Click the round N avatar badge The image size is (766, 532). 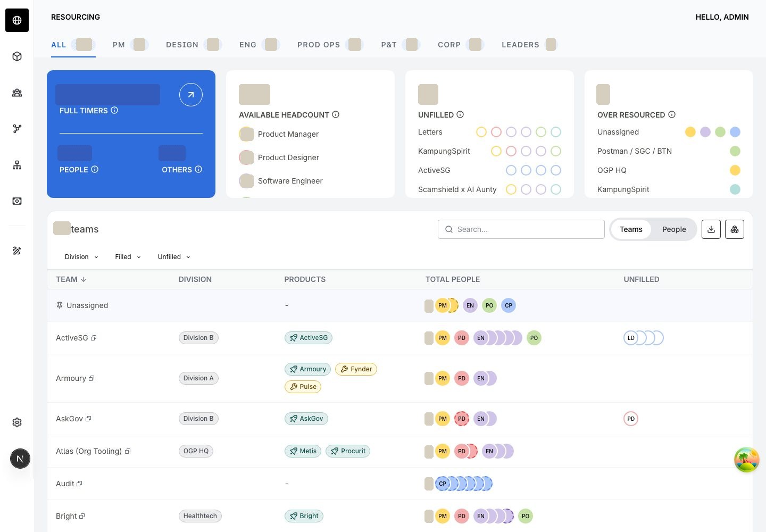click(20, 459)
